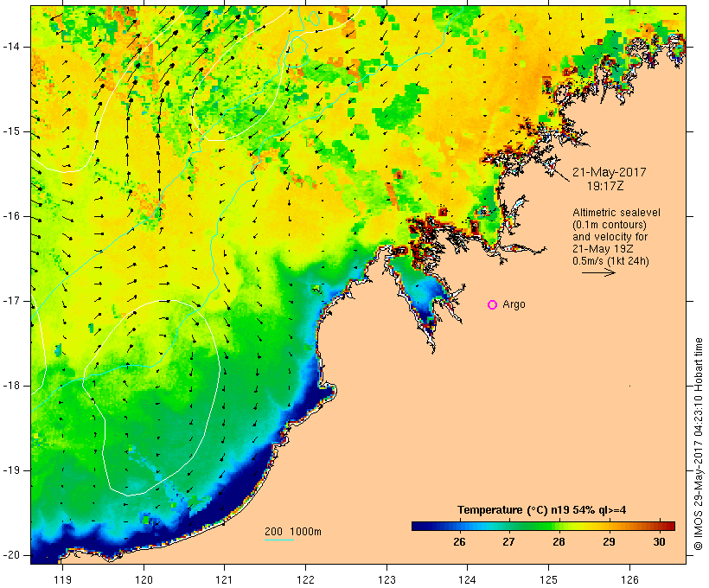The width and height of the screenshot is (709, 588).
Task: Click the latitude label -19
Action: [10, 470]
